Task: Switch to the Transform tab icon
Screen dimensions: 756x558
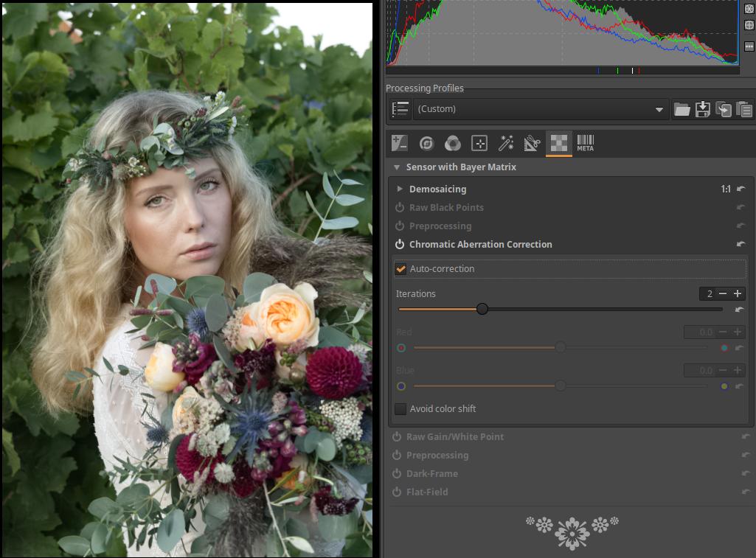Action: click(532, 143)
